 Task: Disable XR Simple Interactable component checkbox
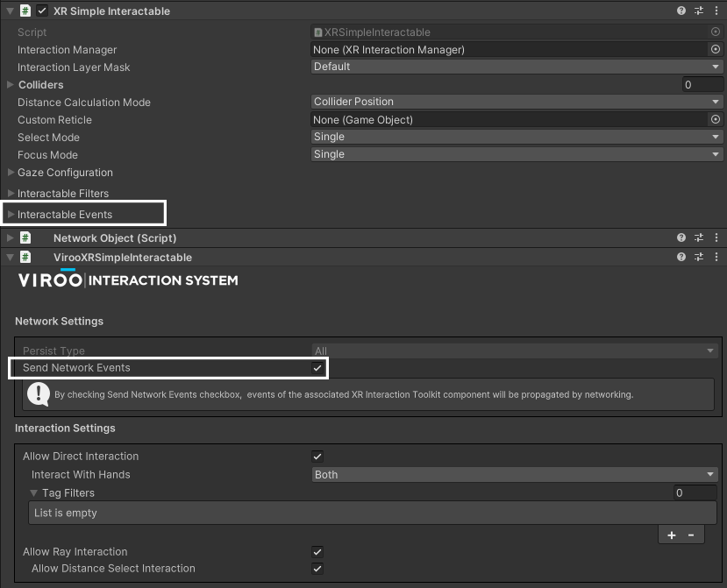(42, 11)
